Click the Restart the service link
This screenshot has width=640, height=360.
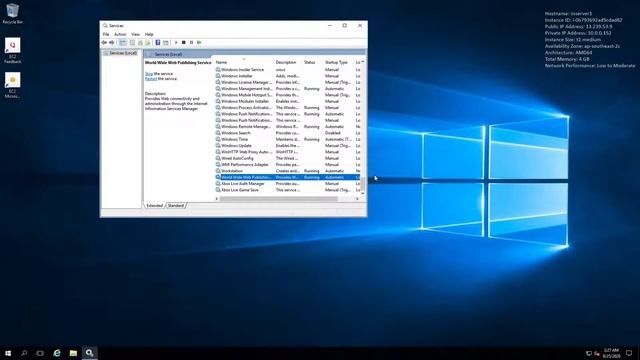coord(151,79)
